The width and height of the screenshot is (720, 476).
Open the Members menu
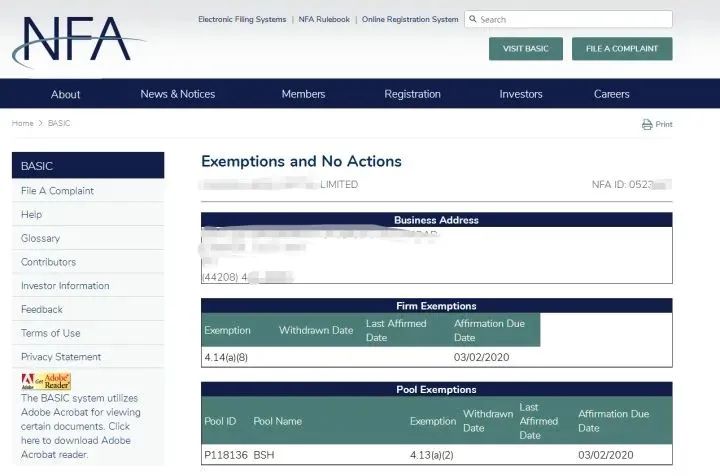[303, 94]
